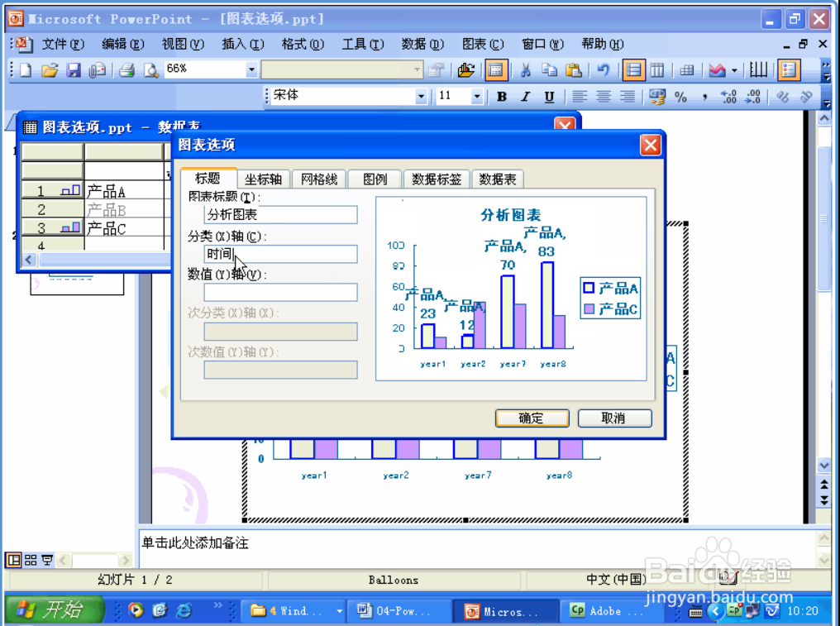This screenshot has height=626, width=840.
Task: Click the 数值(Y)轴 input field
Action: tap(281, 292)
